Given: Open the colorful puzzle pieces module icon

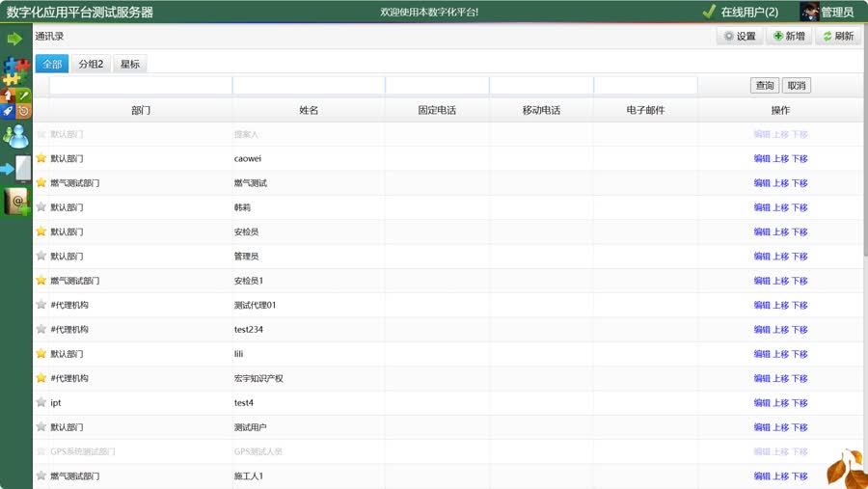Looking at the screenshot, I should pos(15,70).
